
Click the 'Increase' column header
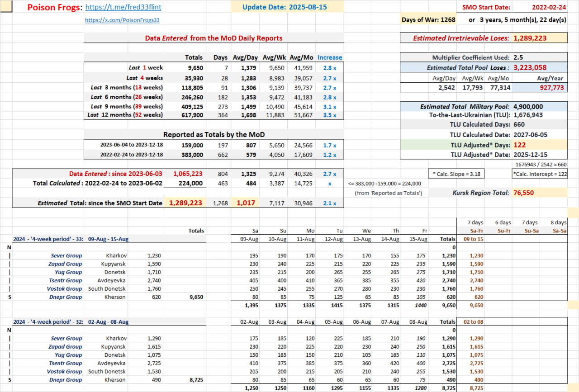[x=330, y=57]
